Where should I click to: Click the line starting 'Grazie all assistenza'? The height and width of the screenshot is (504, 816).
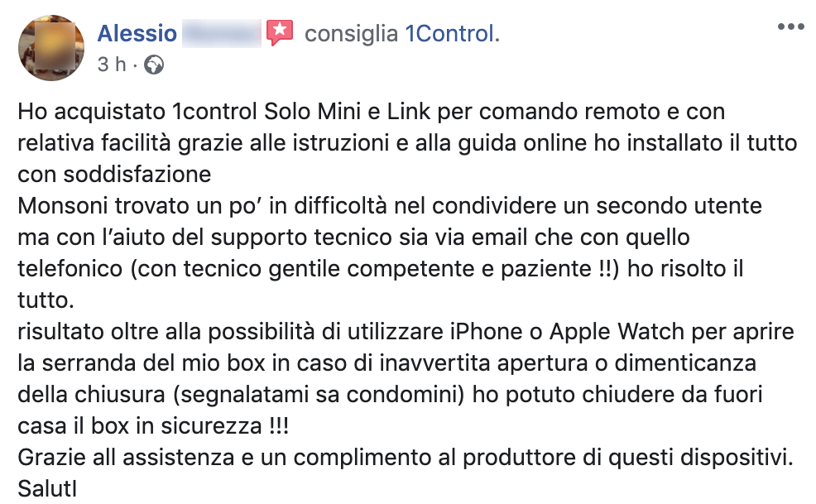(x=406, y=458)
